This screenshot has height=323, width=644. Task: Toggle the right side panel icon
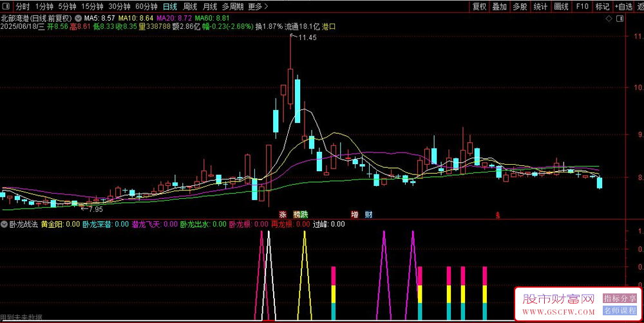pos(620,19)
